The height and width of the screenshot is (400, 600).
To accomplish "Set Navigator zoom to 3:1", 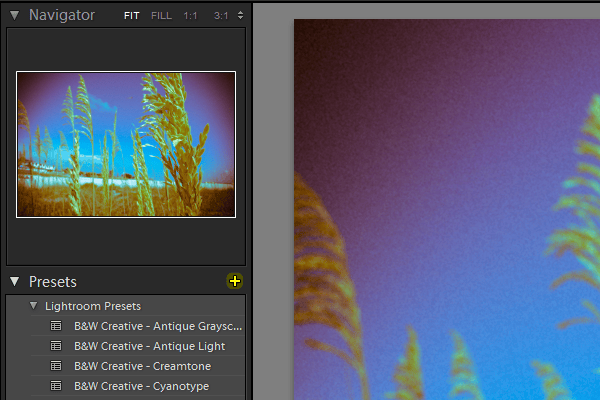I will point(221,16).
